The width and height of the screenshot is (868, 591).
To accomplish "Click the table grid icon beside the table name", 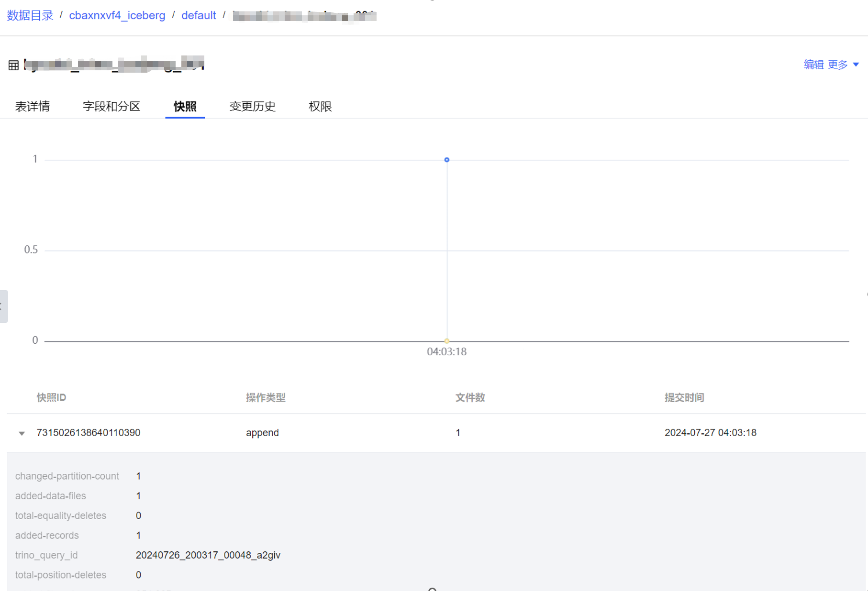I will coord(13,65).
